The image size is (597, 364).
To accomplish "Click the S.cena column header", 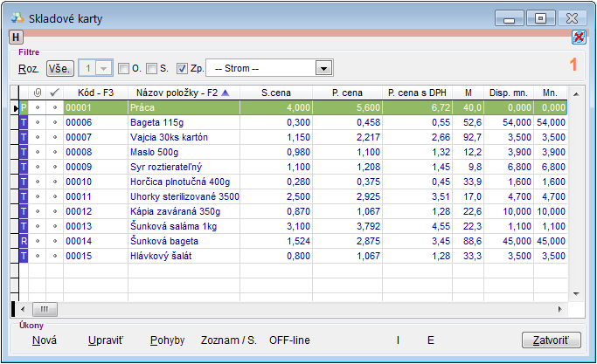I will click(x=276, y=92).
